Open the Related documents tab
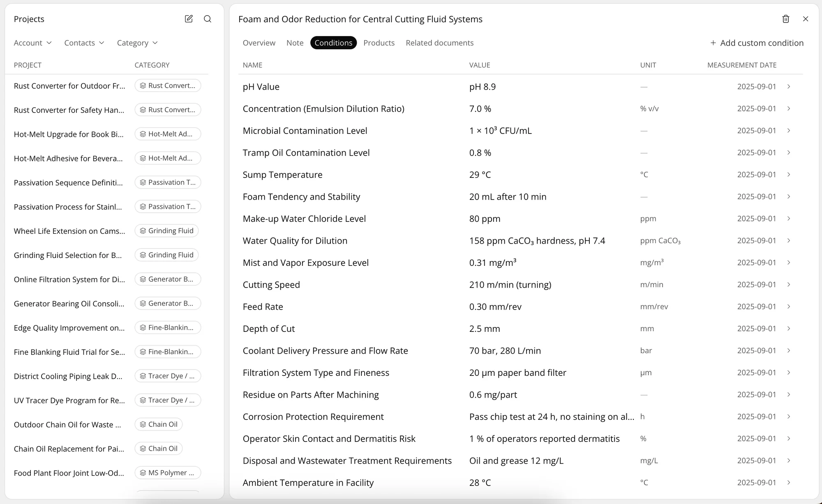 439,43
